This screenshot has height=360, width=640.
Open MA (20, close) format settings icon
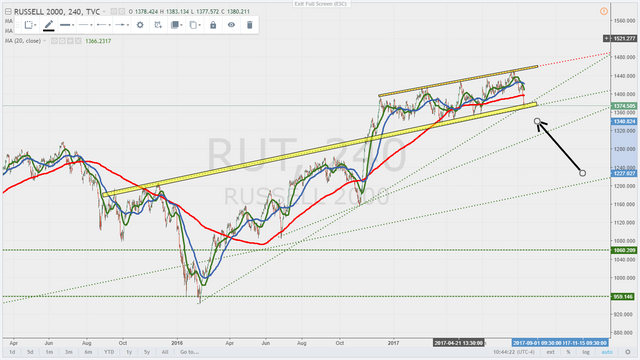click(x=62, y=41)
